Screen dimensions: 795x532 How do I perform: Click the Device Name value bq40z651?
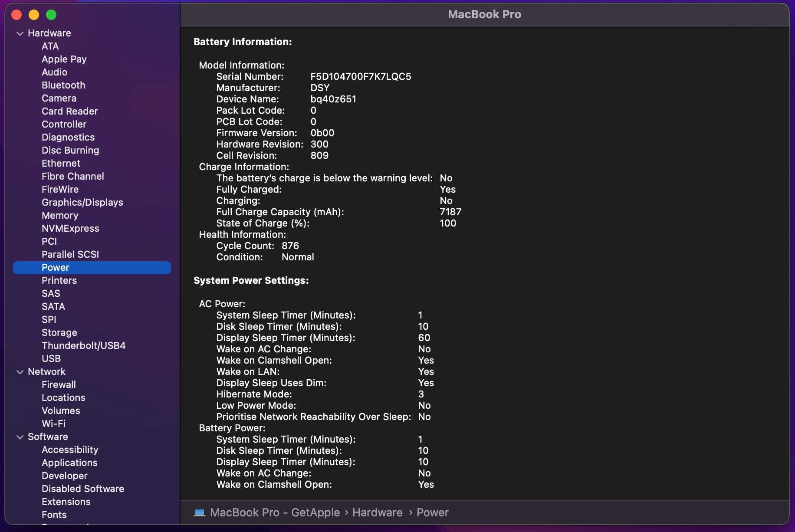(333, 99)
